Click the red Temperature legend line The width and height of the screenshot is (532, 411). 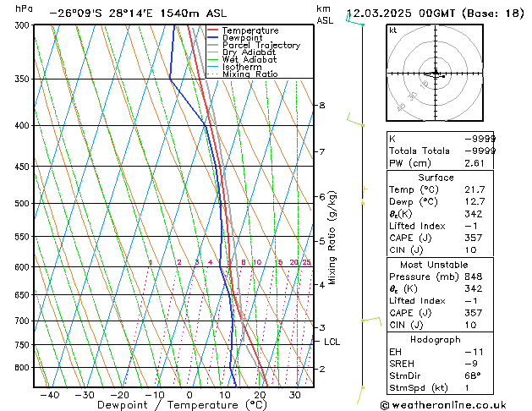pyautogui.click(x=213, y=31)
